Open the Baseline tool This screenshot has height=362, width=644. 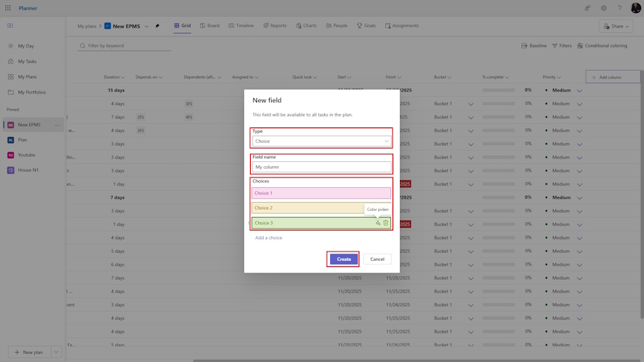point(534,45)
